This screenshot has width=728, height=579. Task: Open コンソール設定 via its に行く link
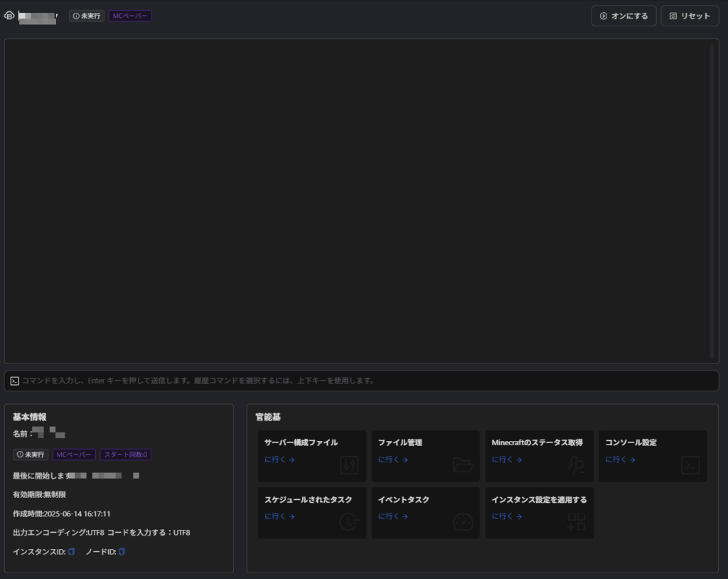pos(620,460)
